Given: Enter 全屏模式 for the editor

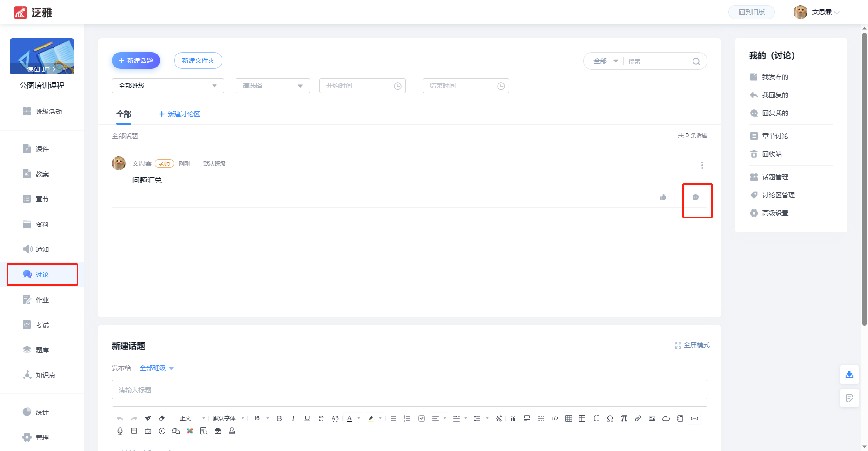Looking at the screenshot, I should (x=692, y=345).
